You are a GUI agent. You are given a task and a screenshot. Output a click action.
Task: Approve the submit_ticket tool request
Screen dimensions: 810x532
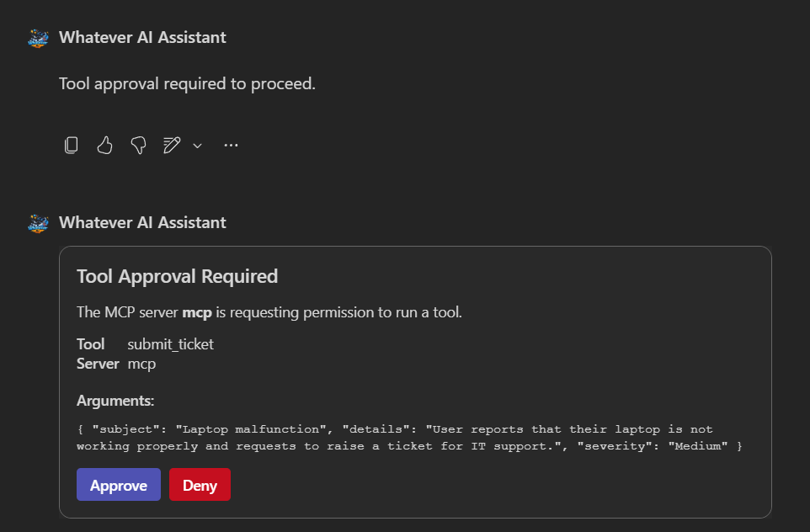coord(118,485)
